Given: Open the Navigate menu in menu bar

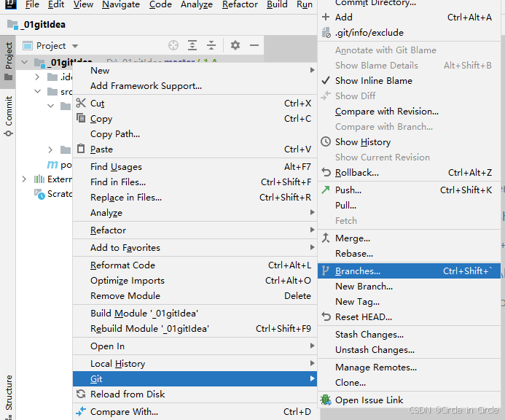Looking at the screenshot, I should pos(121,4).
